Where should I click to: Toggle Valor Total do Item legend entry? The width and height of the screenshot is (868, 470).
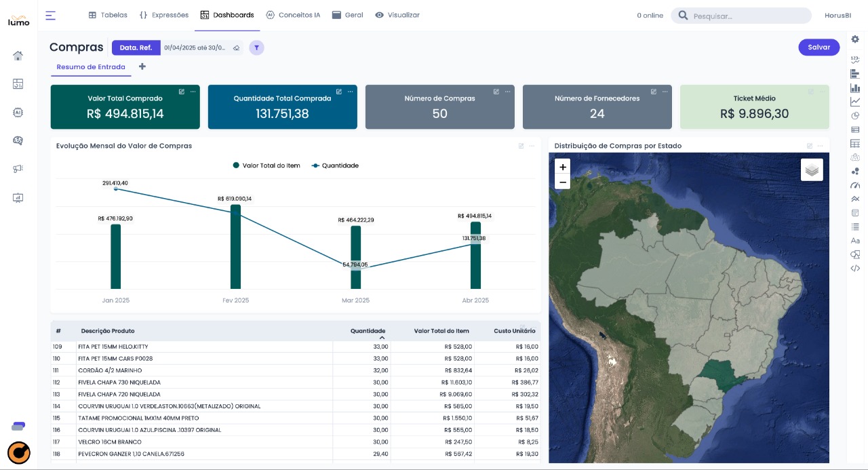(x=268, y=165)
